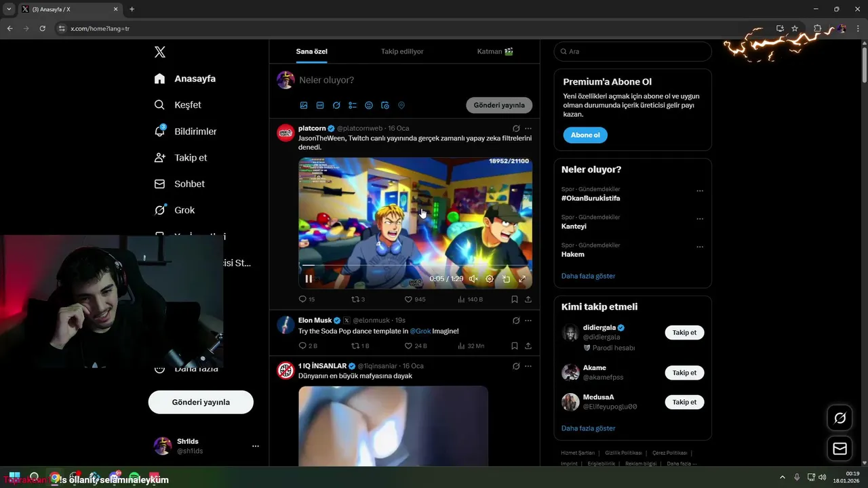Repost Elon Musk's post
Viewport: 868px width, 488px height.
(360, 346)
